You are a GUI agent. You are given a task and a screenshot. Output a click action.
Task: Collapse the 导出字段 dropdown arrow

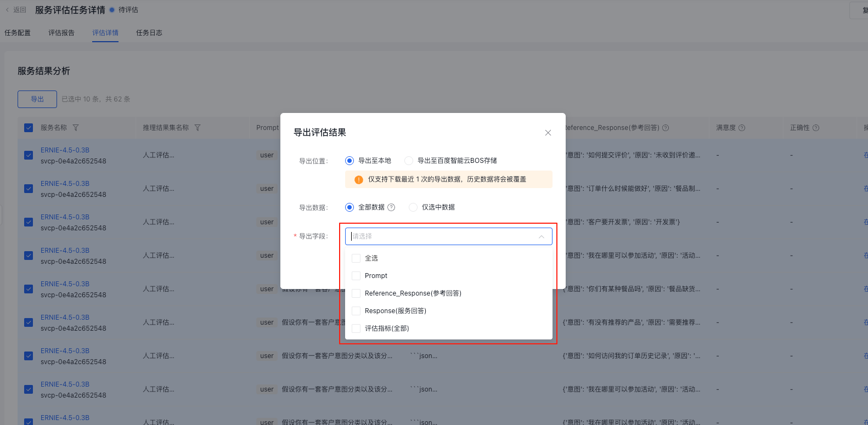tap(542, 236)
